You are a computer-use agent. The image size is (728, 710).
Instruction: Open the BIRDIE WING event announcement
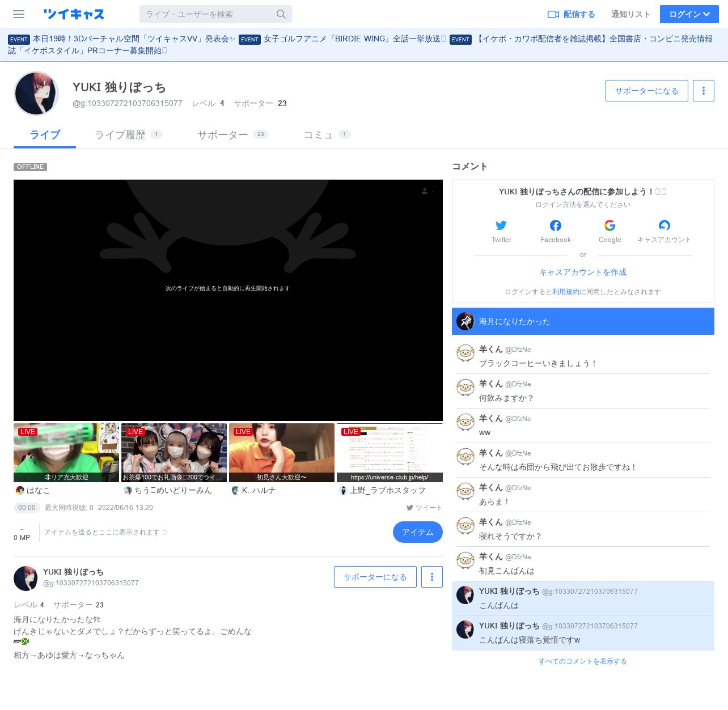pos(355,39)
